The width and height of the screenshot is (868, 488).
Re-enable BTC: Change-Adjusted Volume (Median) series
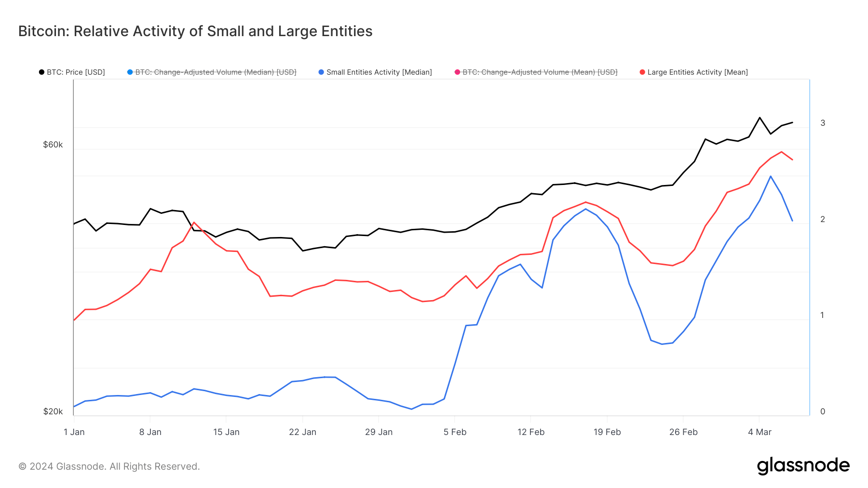click(215, 72)
